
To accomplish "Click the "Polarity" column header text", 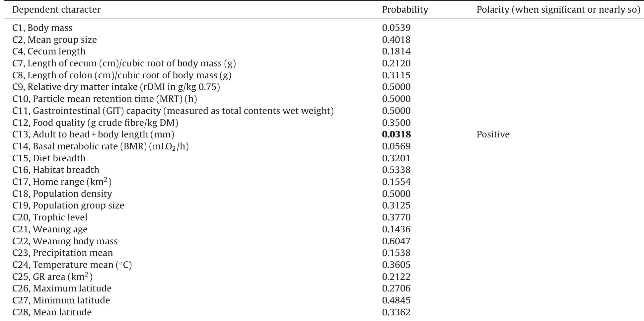I will click(558, 10).
